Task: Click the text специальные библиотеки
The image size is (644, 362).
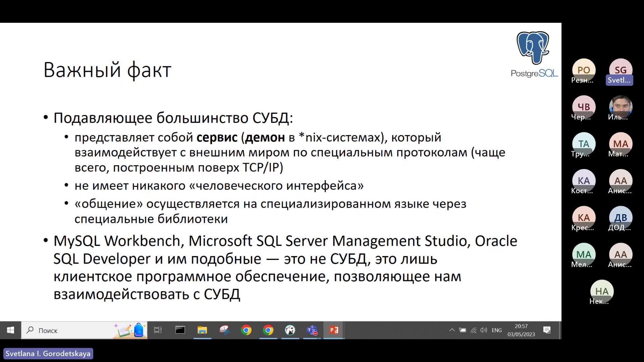Action: click(151, 219)
